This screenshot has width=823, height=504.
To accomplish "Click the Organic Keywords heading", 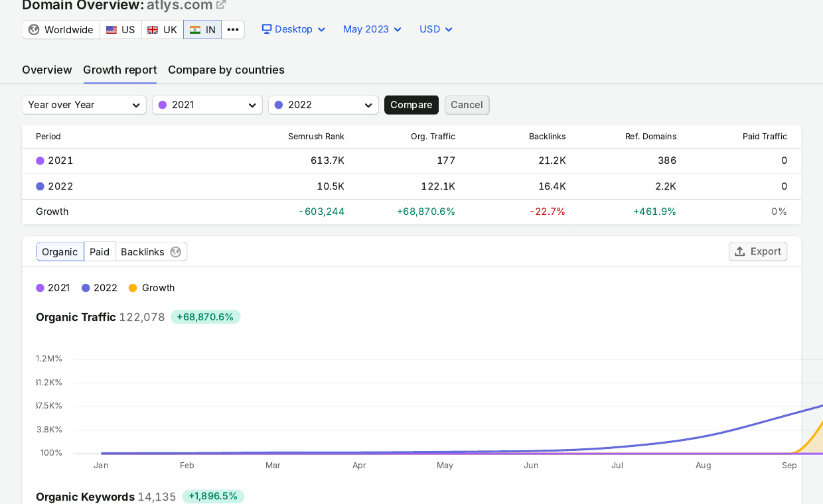I will click(85, 497).
